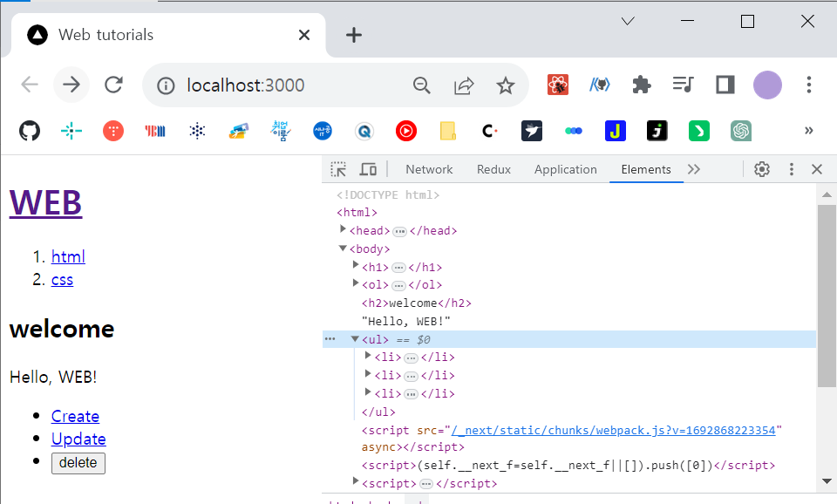837x504 pixels.
Task: Open the yellow note bookmark
Action: tap(448, 131)
